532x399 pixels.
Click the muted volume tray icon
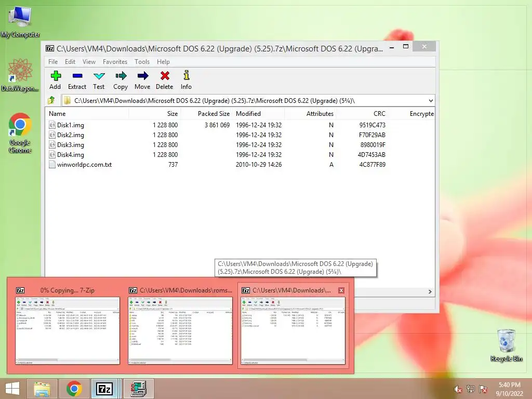(x=458, y=389)
